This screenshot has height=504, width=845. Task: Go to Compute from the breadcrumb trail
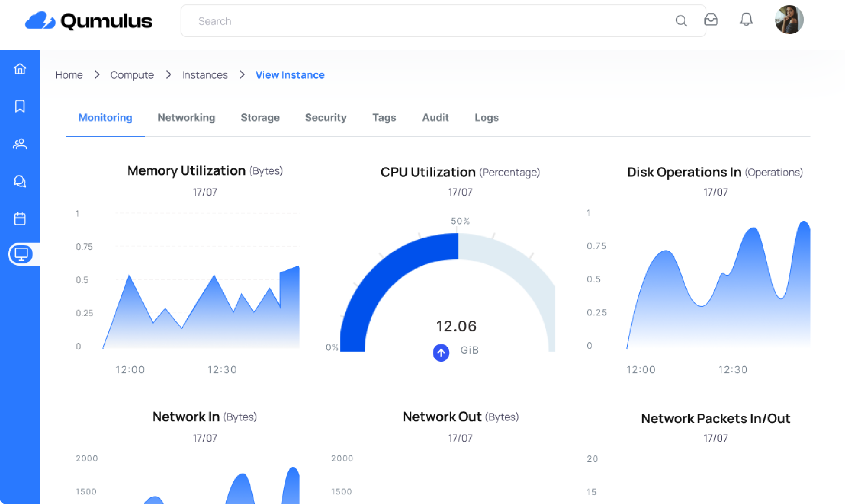132,75
